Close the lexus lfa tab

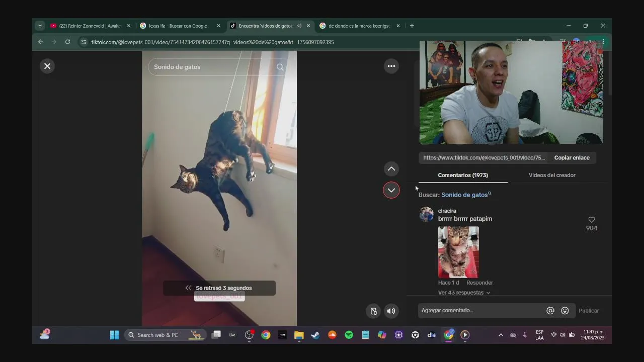click(218, 26)
